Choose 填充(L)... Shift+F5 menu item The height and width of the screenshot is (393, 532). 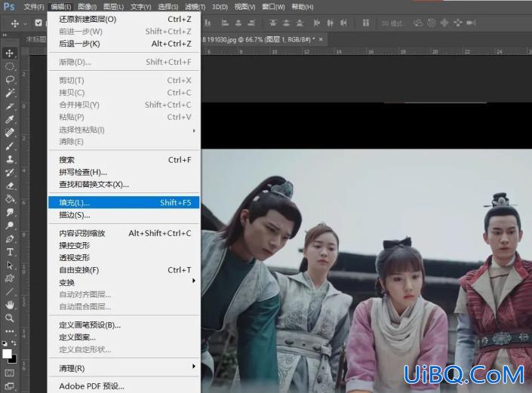pyautogui.click(x=124, y=202)
